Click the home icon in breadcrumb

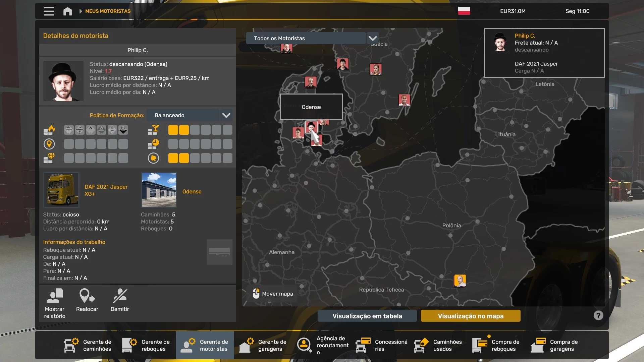pyautogui.click(x=67, y=11)
